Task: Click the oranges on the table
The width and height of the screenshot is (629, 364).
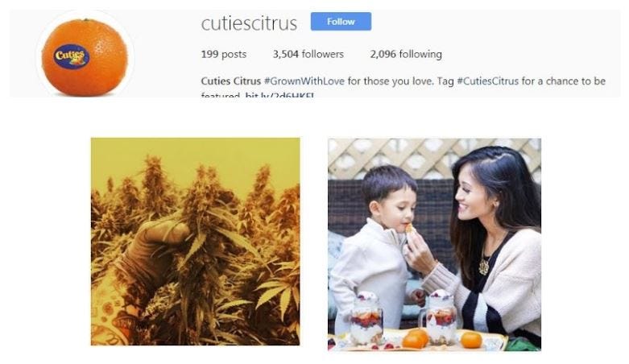Action: tap(441, 339)
